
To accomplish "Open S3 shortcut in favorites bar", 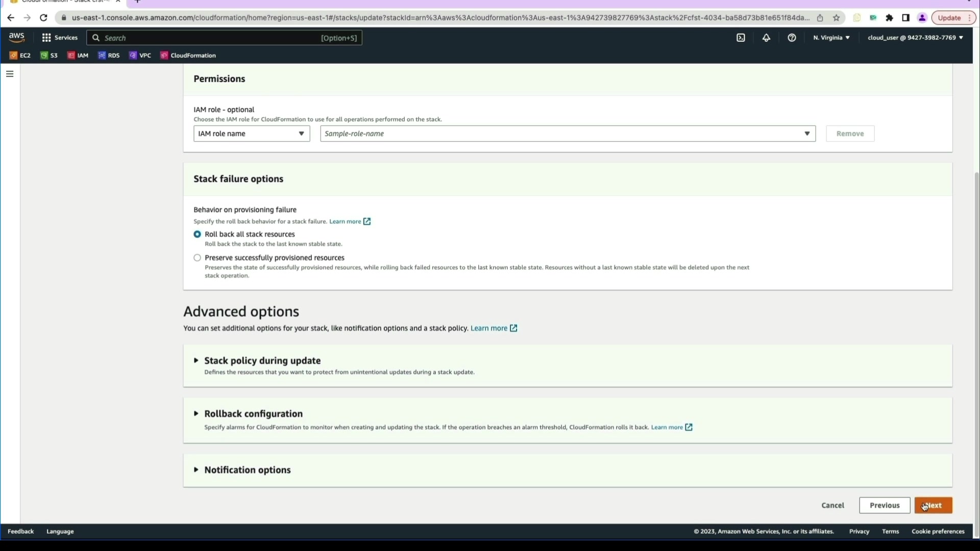I will pos(49,56).
